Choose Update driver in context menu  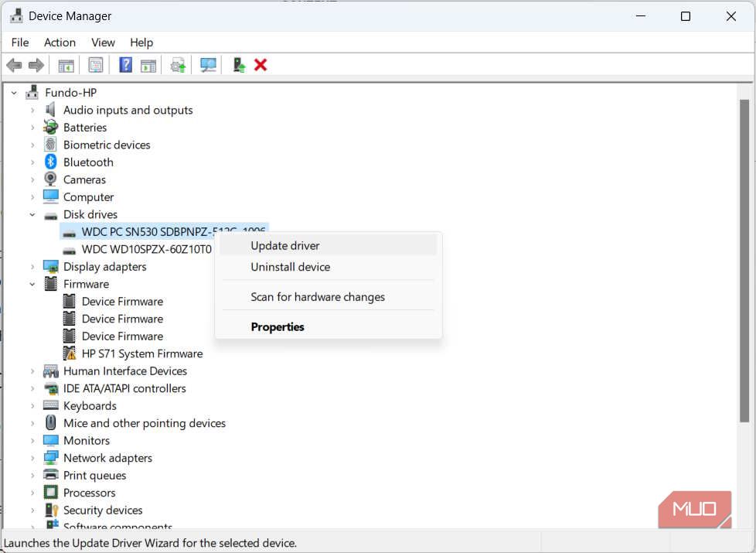click(x=328, y=246)
